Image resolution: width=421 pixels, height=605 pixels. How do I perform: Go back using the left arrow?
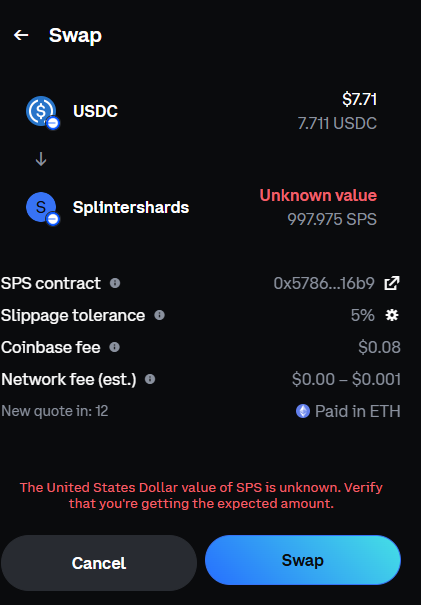point(21,35)
